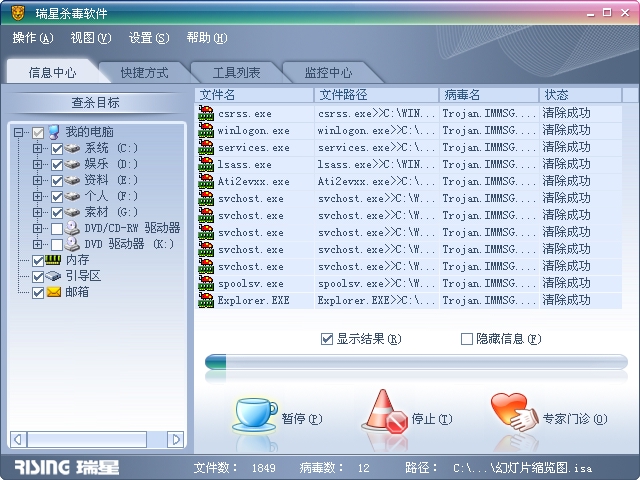Click the 暂停(P) pause label

302,419
